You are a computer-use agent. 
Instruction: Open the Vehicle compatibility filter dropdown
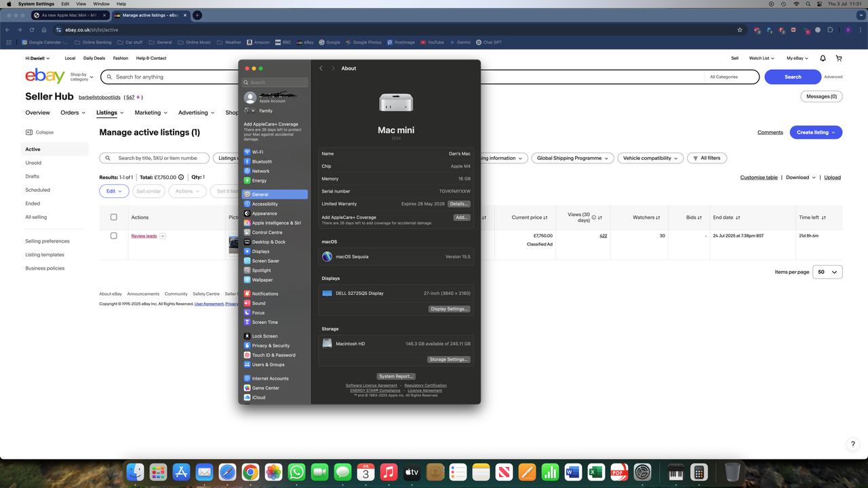click(650, 158)
